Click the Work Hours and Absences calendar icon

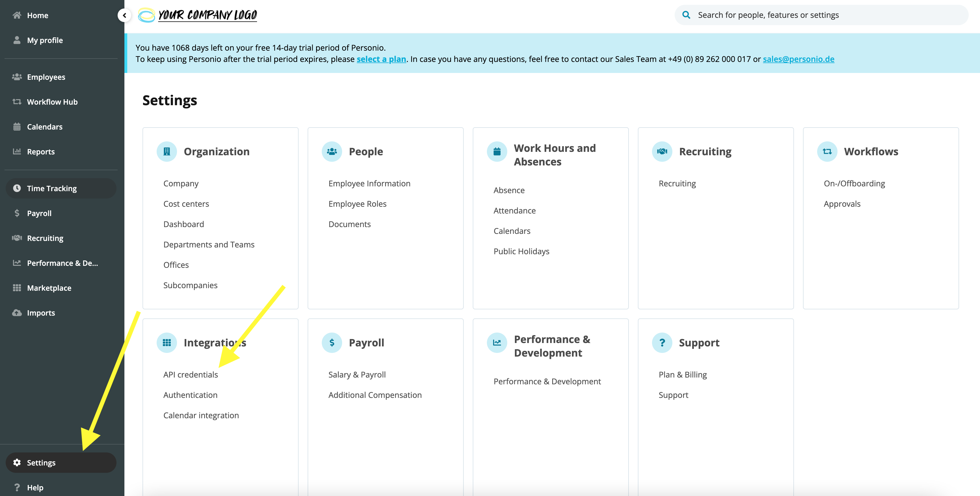point(497,151)
